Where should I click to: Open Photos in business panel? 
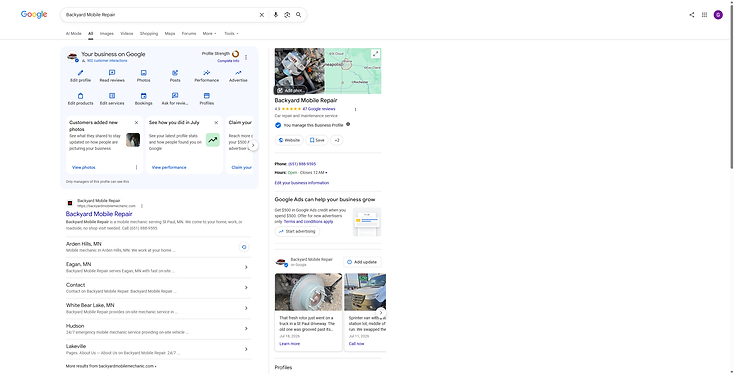click(x=144, y=76)
